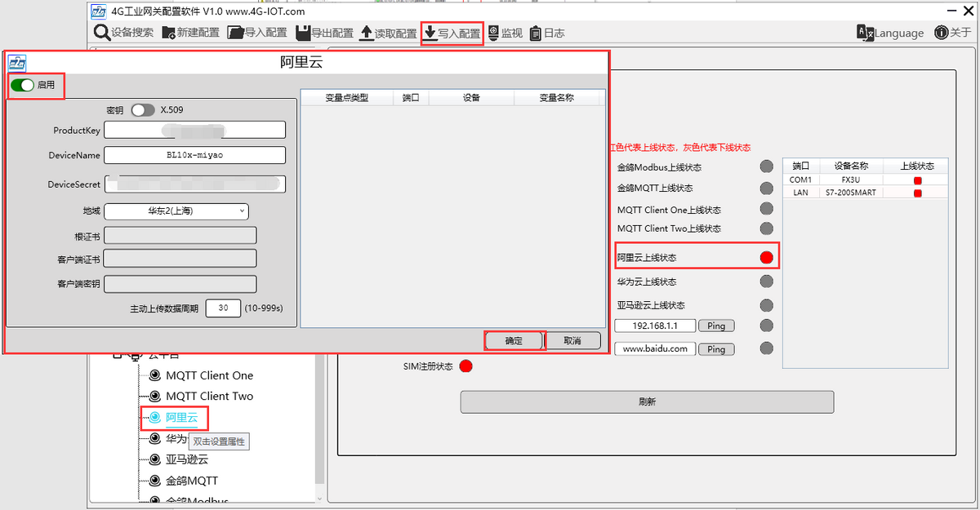Click the 金鸽Modbus上线状态 grey indicator
Image resolution: width=980 pixels, height=510 pixels.
click(766, 167)
